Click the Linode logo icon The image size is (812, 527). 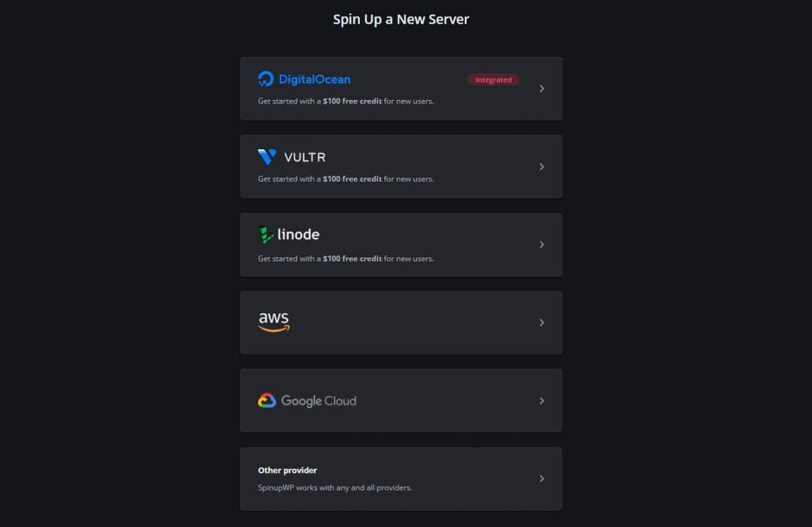pos(266,235)
